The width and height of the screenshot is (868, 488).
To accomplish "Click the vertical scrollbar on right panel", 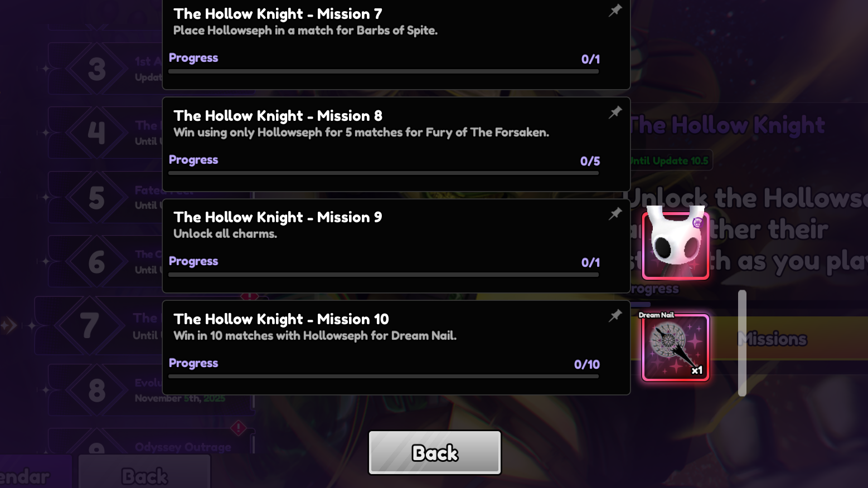I will [742, 343].
